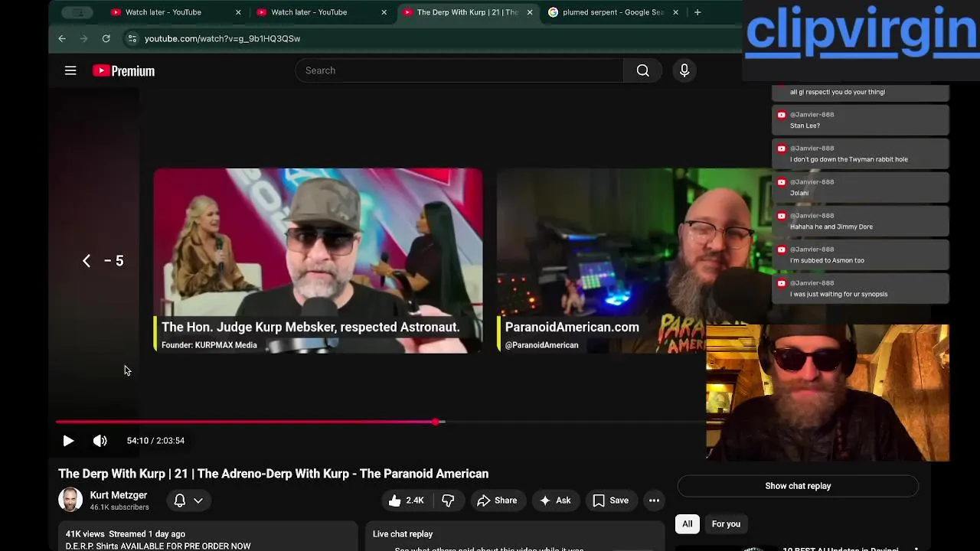Open the left browser tab search pill
Screen dimensions: 980x551
coord(77,12)
